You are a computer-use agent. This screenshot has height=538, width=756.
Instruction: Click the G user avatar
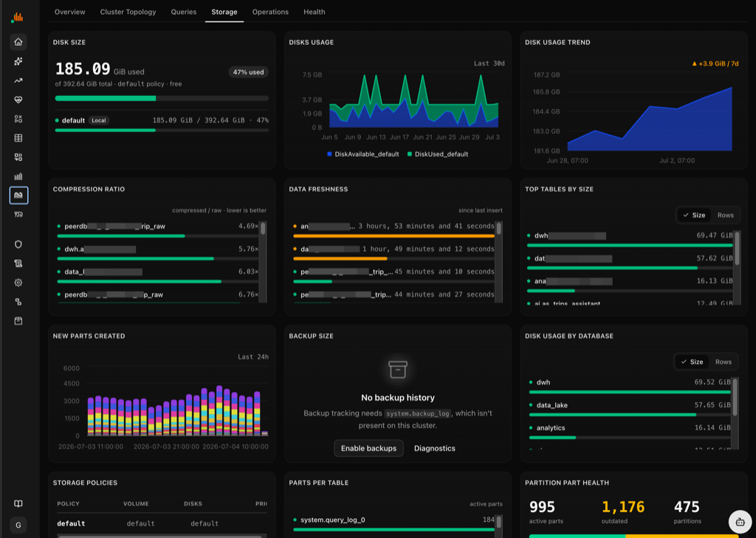click(18, 525)
